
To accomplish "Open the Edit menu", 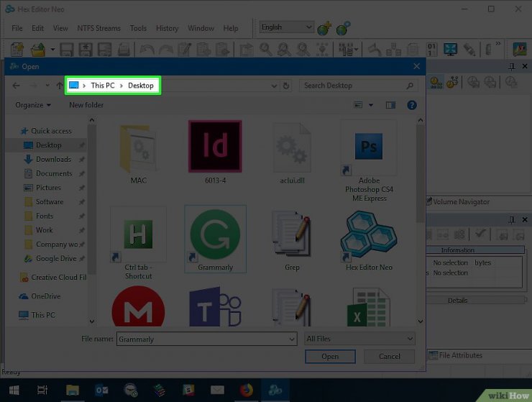I will 37,28.
